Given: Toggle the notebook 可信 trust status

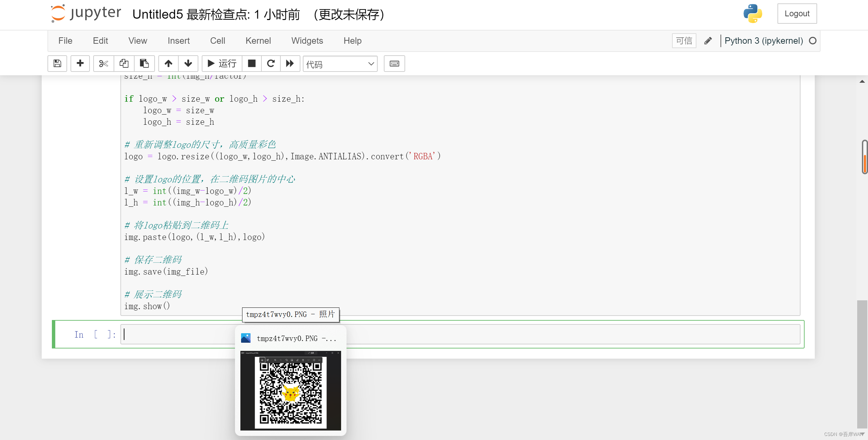Looking at the screenshot, I should (x=684, y=40).
